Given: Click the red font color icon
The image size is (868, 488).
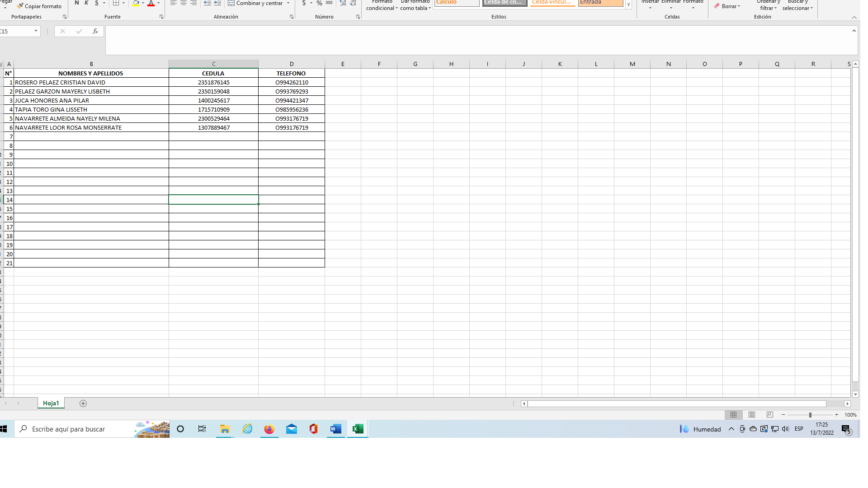Looking at the screenshot, I should tap(151, 3).
